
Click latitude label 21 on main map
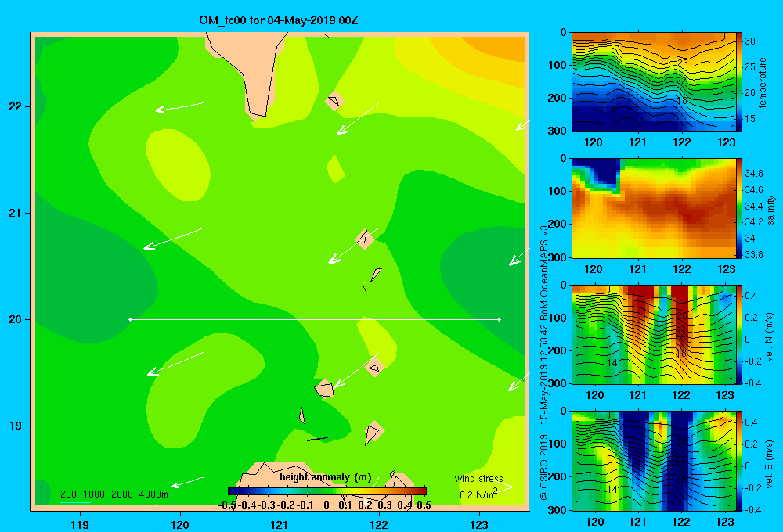15,213
